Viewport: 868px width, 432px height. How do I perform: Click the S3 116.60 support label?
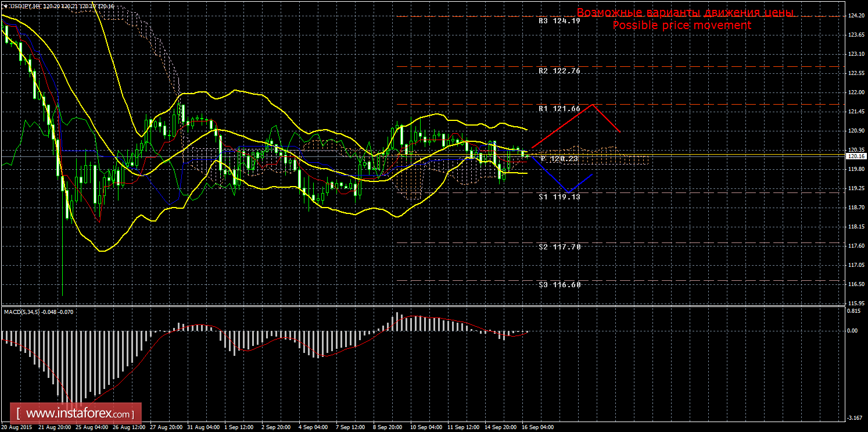click(x=559, y=285)
